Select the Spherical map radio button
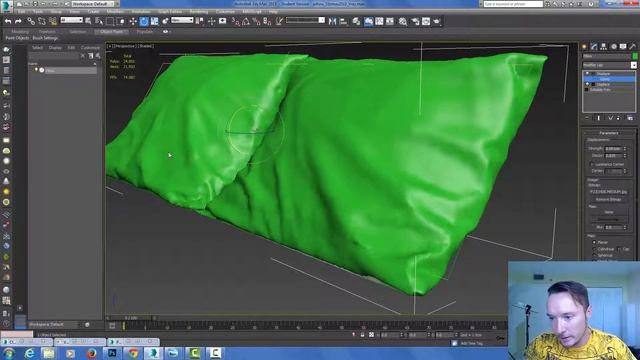 pyautogui.click(x=594, y=255)
